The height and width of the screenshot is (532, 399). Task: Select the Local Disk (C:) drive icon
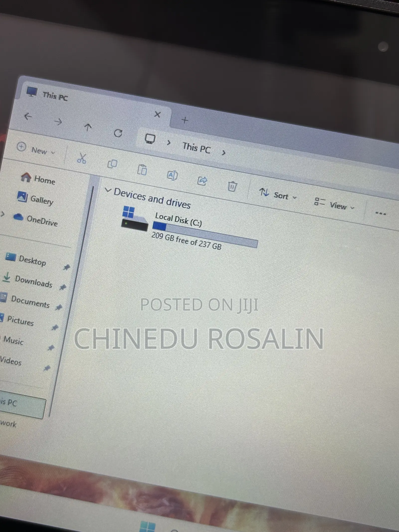click(134, 219)
